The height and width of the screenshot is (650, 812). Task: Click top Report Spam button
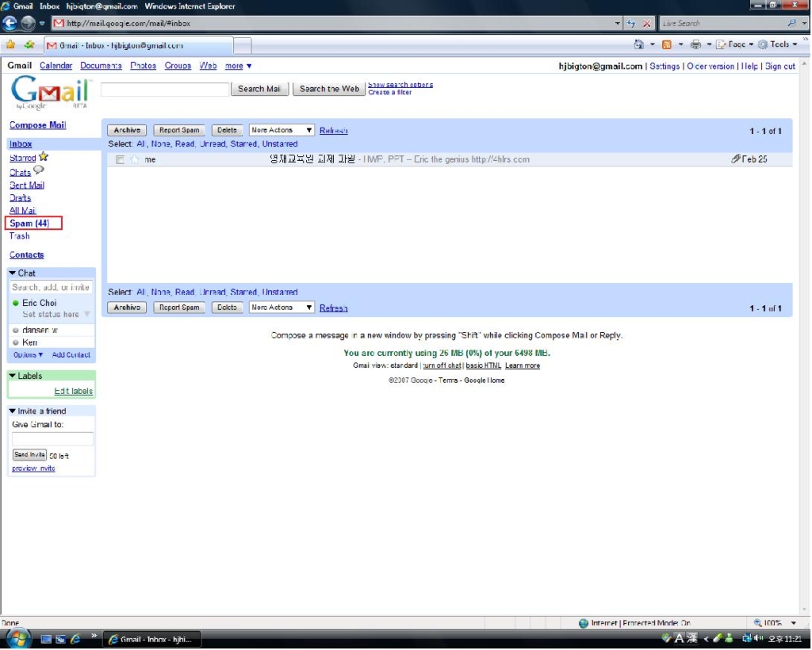[179, 131]
